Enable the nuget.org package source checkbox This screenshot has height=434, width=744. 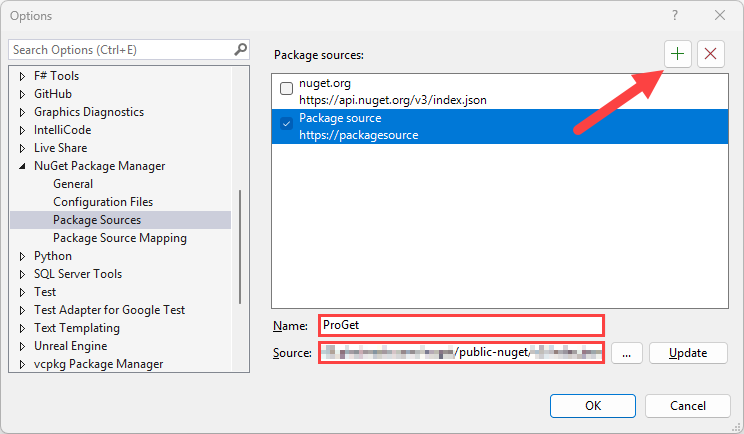click(287, 88)
